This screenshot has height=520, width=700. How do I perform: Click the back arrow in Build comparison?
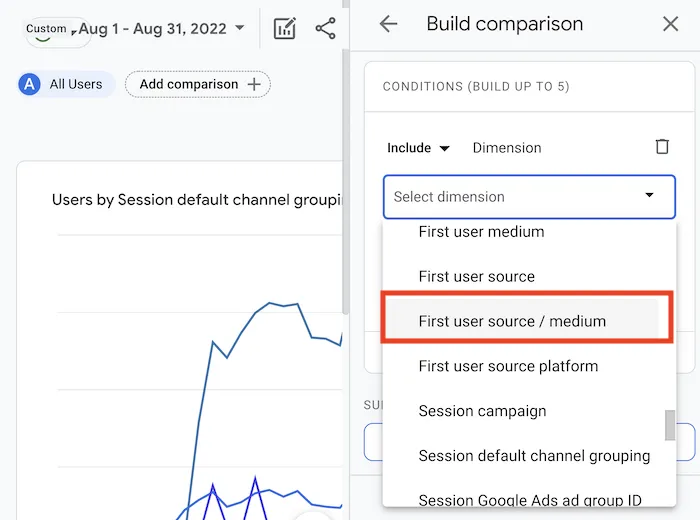(x=388, y=24)
